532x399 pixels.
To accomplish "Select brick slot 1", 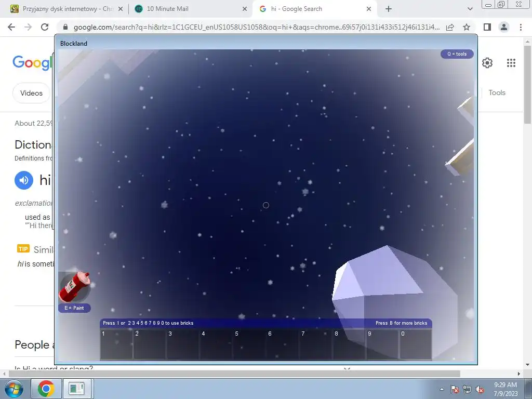I will coord(116,344).
